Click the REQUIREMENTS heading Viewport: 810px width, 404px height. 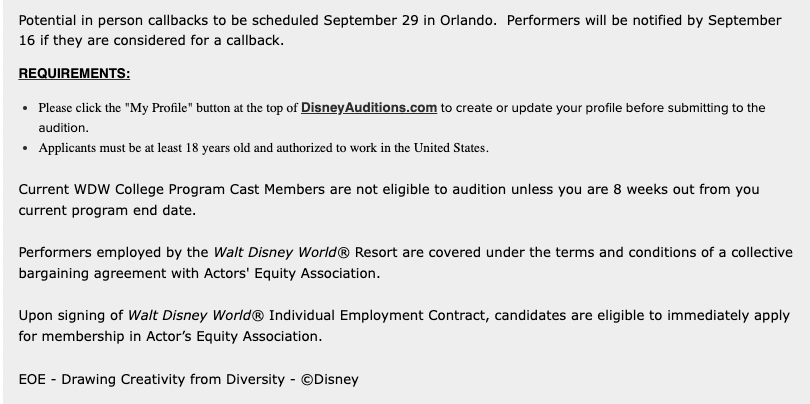74,73
